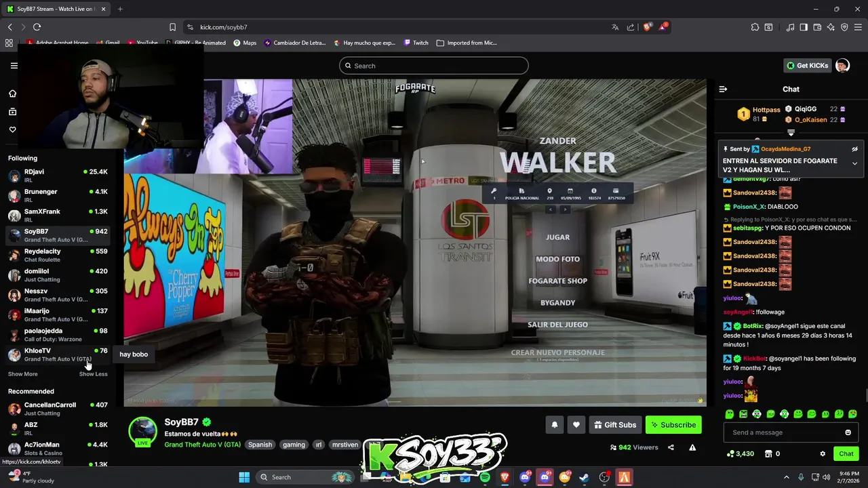Open the Kick sidebar hamburger menu
868x488 pixels.
14,66
